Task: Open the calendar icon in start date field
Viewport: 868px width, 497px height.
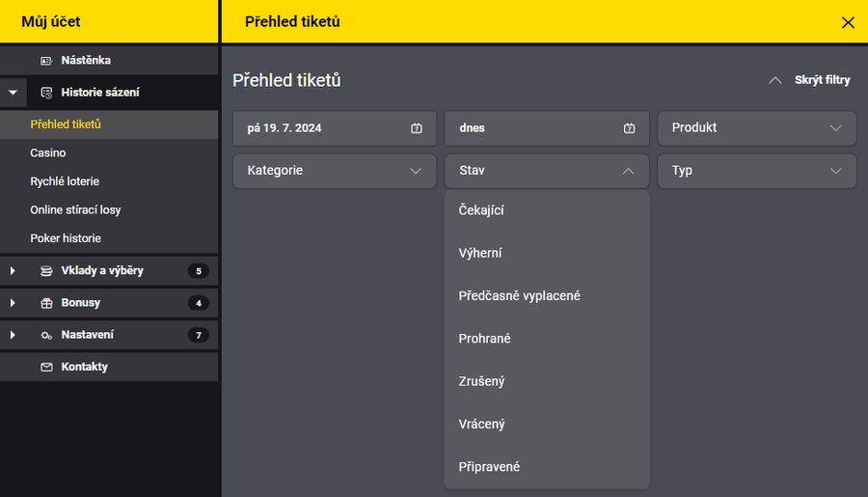Action: pos(417,128)
